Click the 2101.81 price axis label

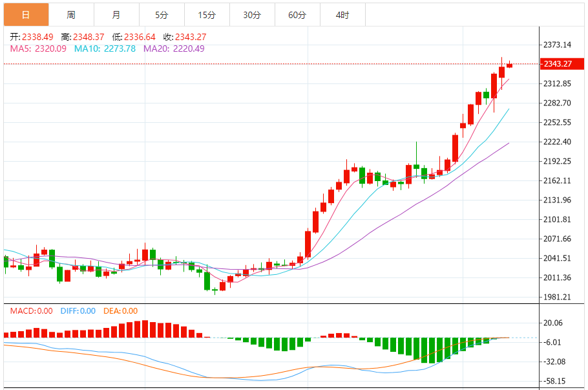point(557,219)
